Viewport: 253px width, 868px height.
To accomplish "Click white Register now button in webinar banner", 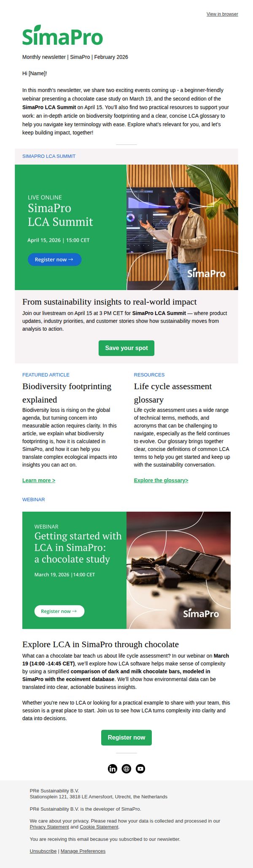I will tap(59, 611).
